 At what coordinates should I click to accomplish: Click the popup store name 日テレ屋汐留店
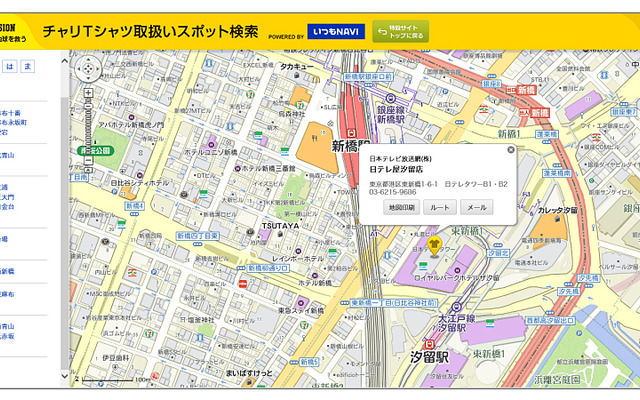tap(396, 169)
